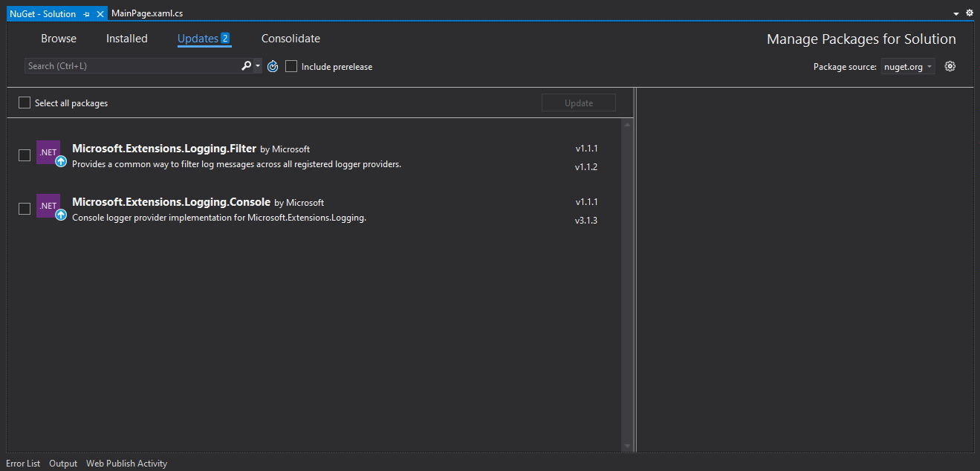Switch to the Installed tab
The height and width of the screenshot is (471, 980).
(x=127, y=39)
